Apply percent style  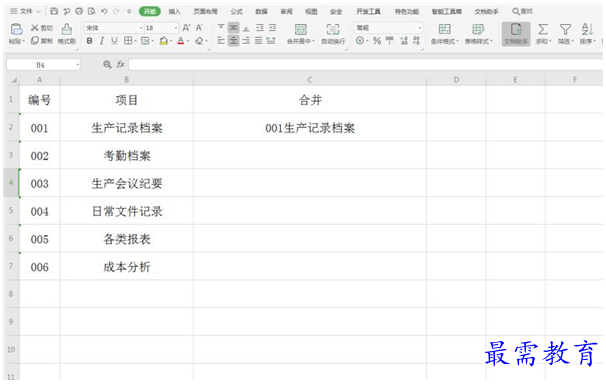377,41
